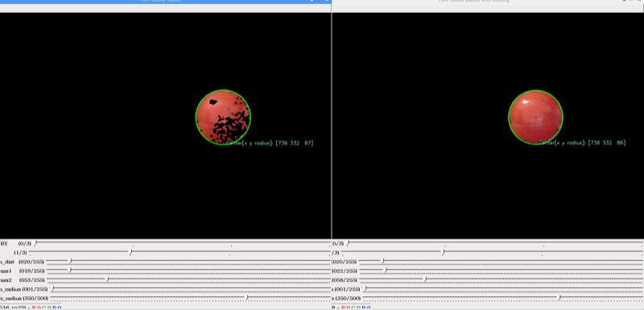
Task: Click the (0/3) slider handle in left window
Action: [35, 243]
